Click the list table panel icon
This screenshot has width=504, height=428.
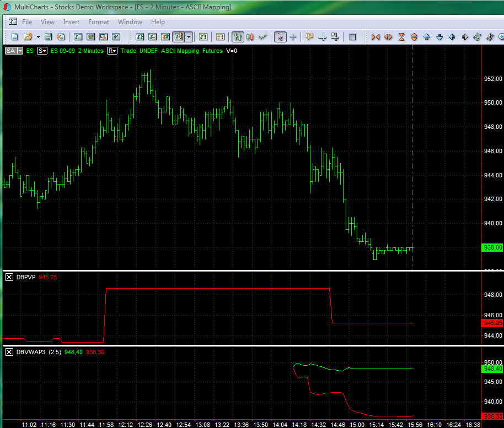(352, 37)
